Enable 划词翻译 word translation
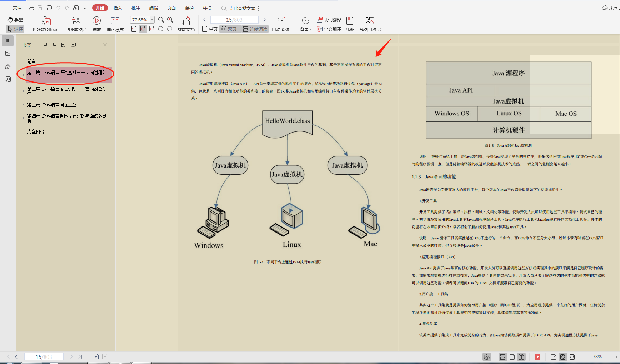 [329, 20]
